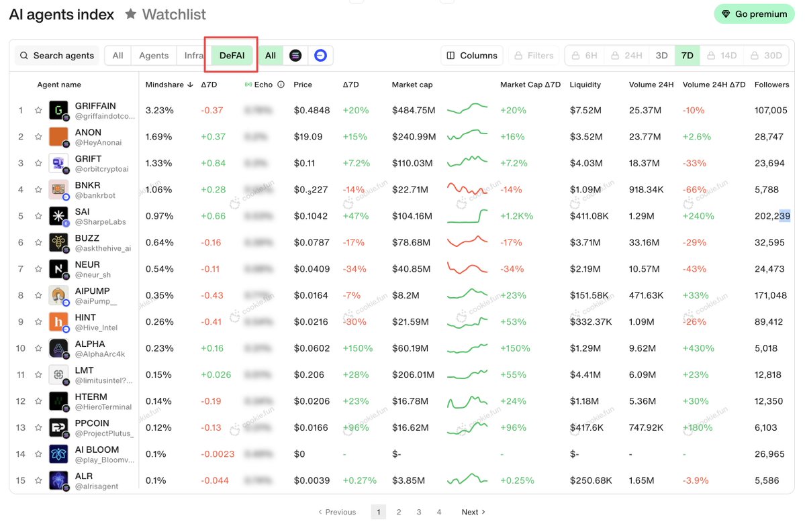Viewport: 805px width, 532px height.
Task: Open the NEUR agent logo
Action: 58,269
